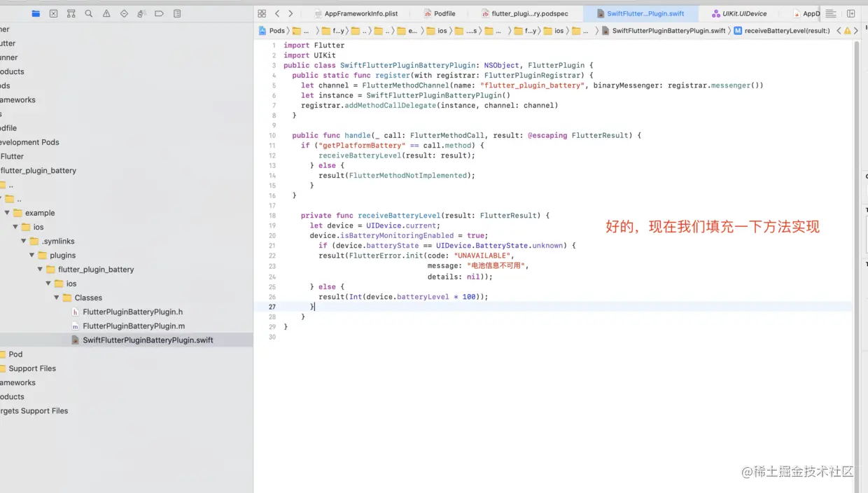This screenshot has width=868, height=493.
Task: Select the Podfile entry in navigator
Action: (8, 128)
